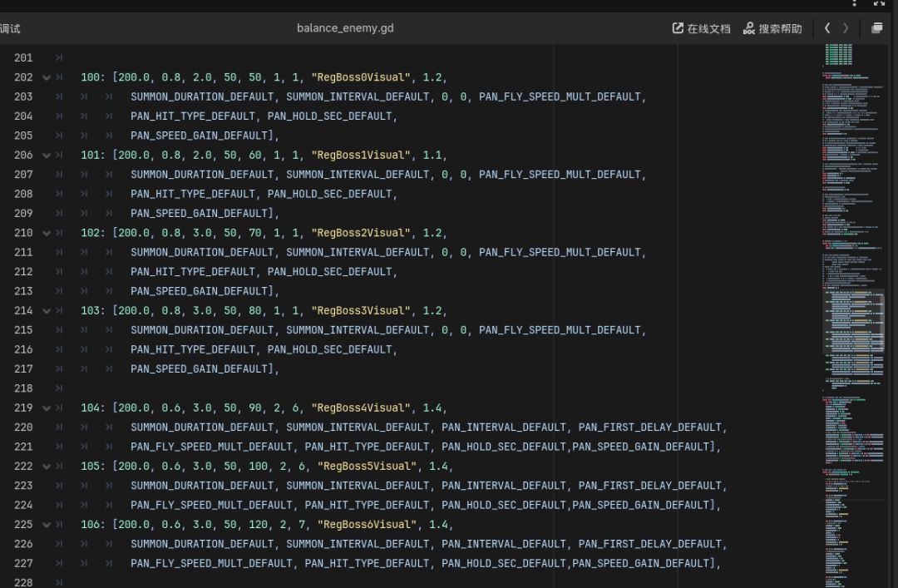The image size is (898, 588).
Task: Collapse the code block at line 202
Action: click(47, 77)
